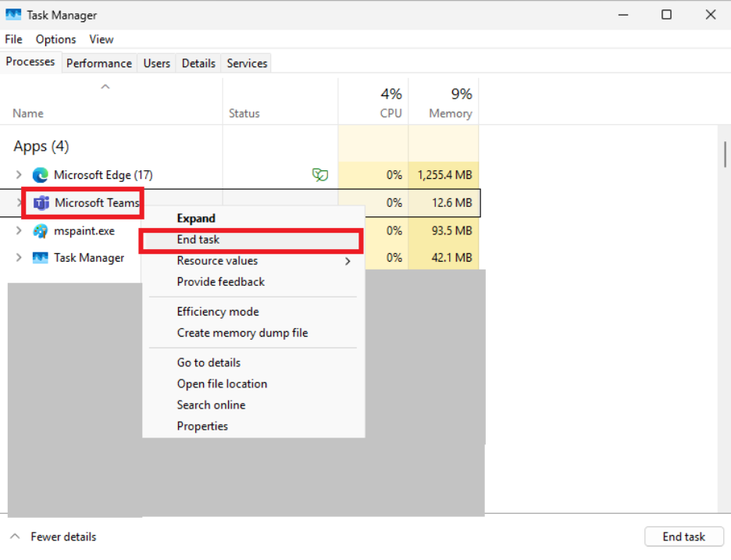Switch to the Services tab

click(247, 63)
